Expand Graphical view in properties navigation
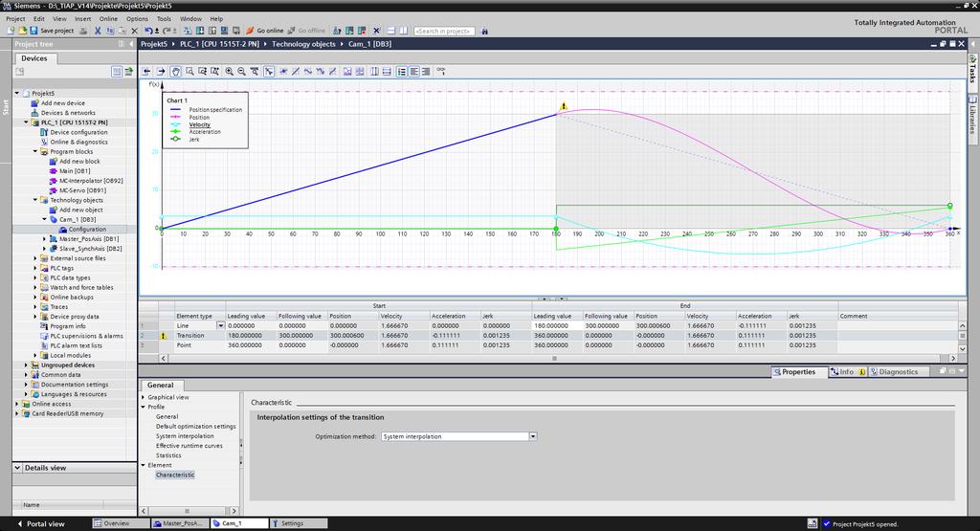This screenshot has height=531, width=980. [144, 397]
